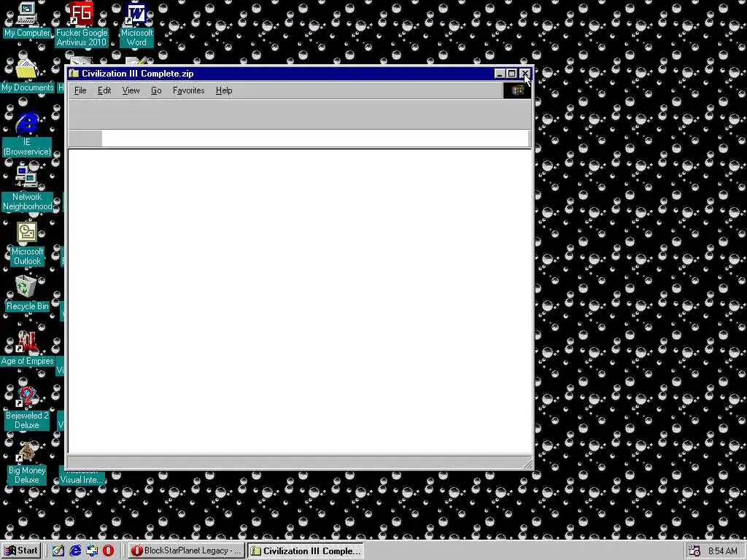The image size is (747, 560).
Task: Click inside the window's address bar field
Action: [315, 139]
